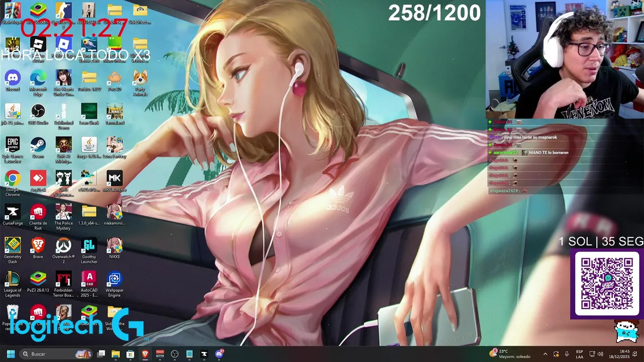Click the Yape QR code overlay
This screenshot has height=362, width=644.
(x=607, y=284)
